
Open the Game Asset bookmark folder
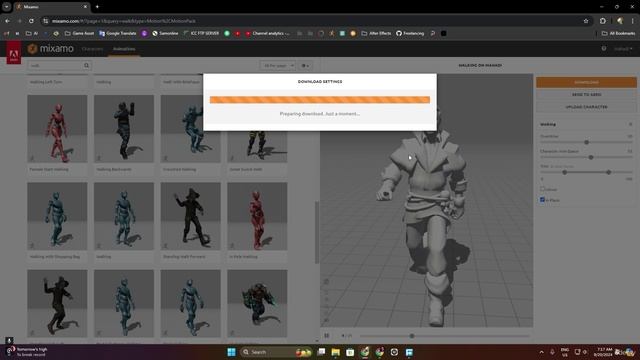(x=80, y=33)
